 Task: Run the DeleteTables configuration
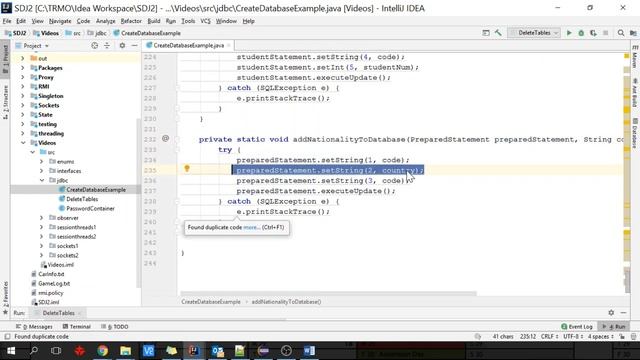point(569,33)
